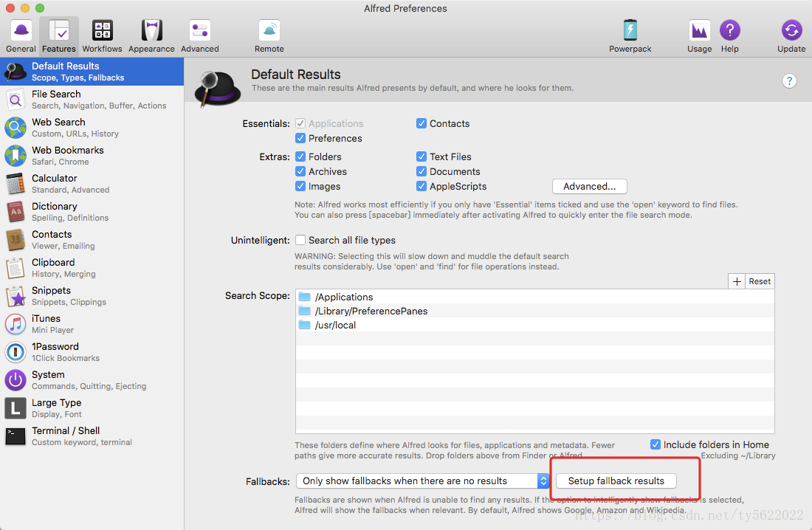Open the Help toolbar icon

click(729, 36)
